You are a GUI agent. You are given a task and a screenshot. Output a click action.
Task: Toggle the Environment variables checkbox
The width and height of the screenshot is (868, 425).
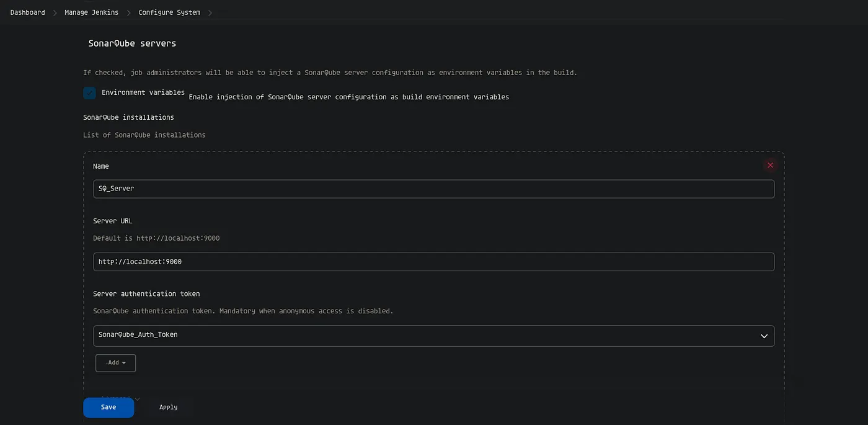[89, 92]
